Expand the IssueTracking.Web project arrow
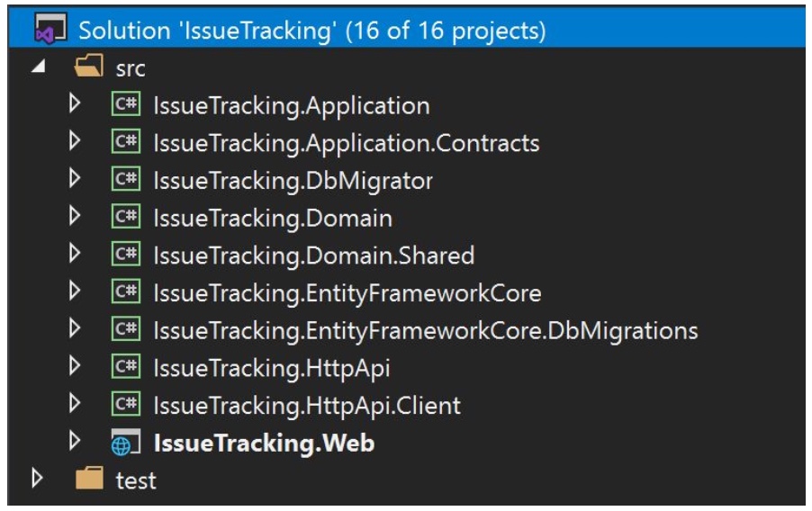Screen dimensions: 812x511 75,441
